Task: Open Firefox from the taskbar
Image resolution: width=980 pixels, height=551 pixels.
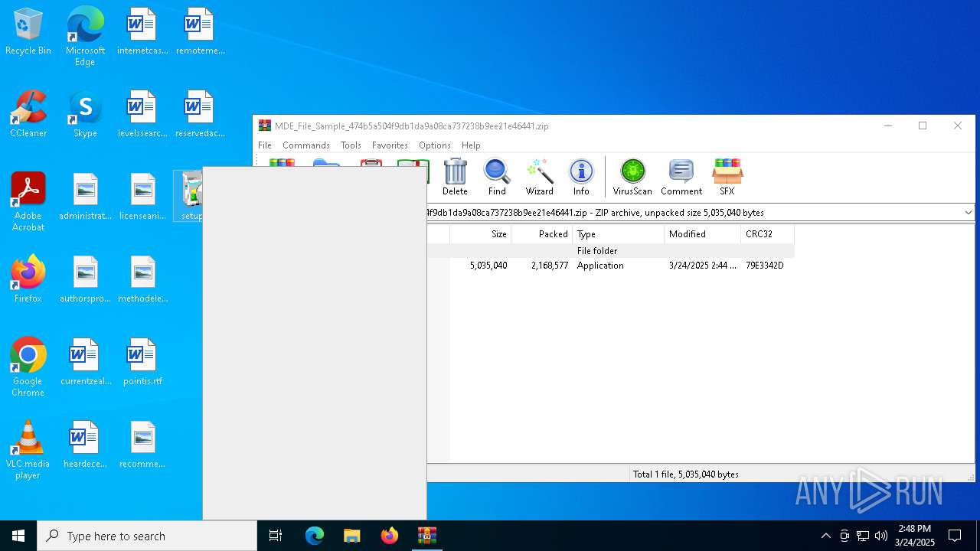Action: [x=390, y=536]
